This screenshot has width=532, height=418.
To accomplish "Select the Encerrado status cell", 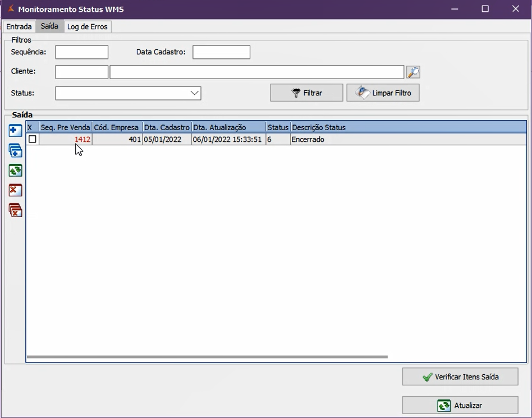I will 409,139.
